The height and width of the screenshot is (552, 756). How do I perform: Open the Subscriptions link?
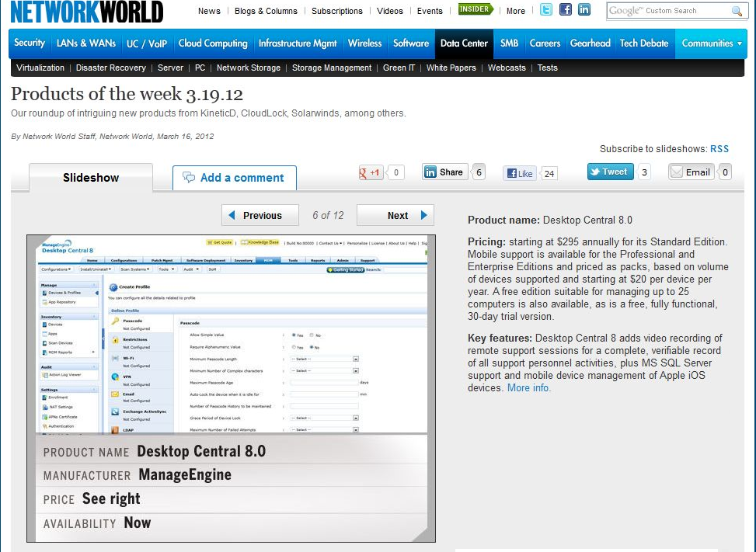(336, 11)
